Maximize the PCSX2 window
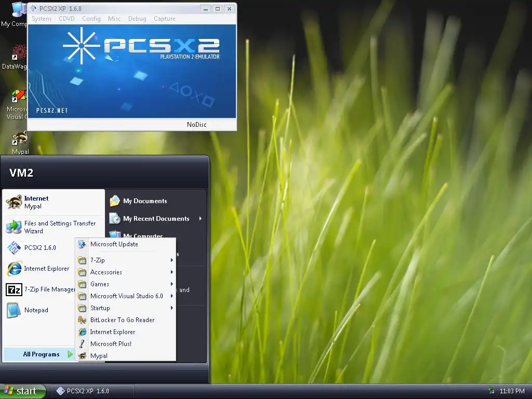The height and width of the screenshot is (399, 532). [218, 9]
